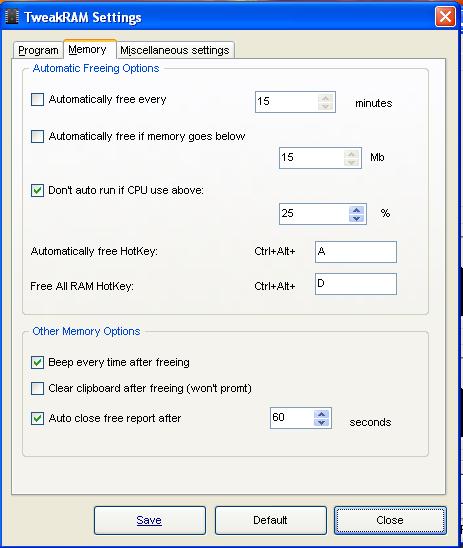Image resolution: width=463 pixels, height=548 pixels.
Task: Enable Automatically free if memory goes below
Action: click(37, 136)
